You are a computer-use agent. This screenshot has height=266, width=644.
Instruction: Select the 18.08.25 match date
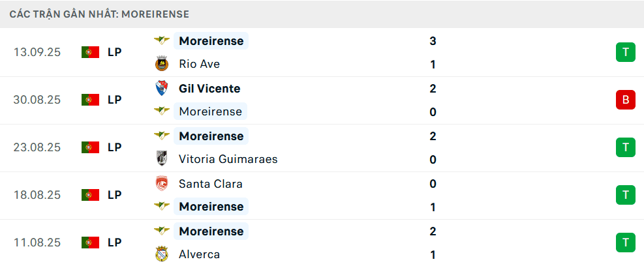tap(37, 195)
